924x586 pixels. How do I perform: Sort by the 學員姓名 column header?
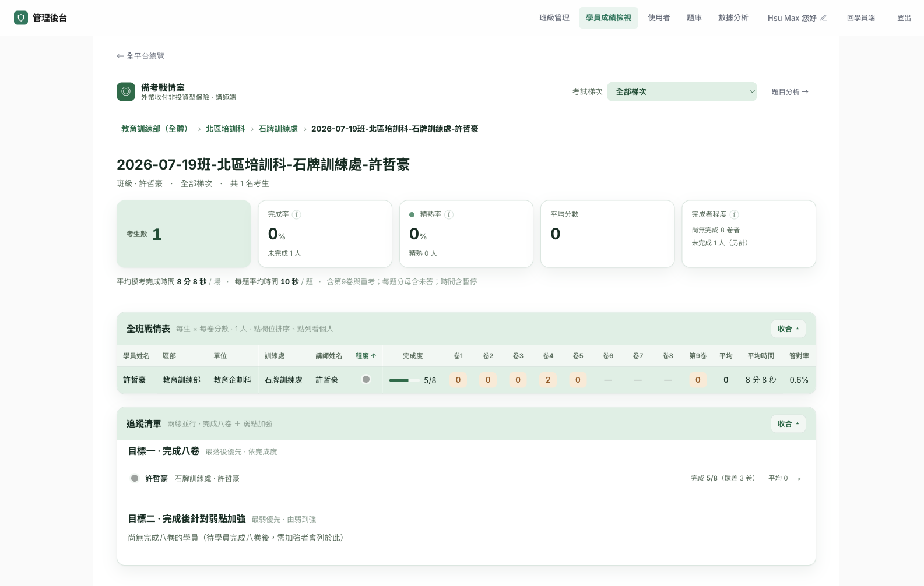coord(136,355)
